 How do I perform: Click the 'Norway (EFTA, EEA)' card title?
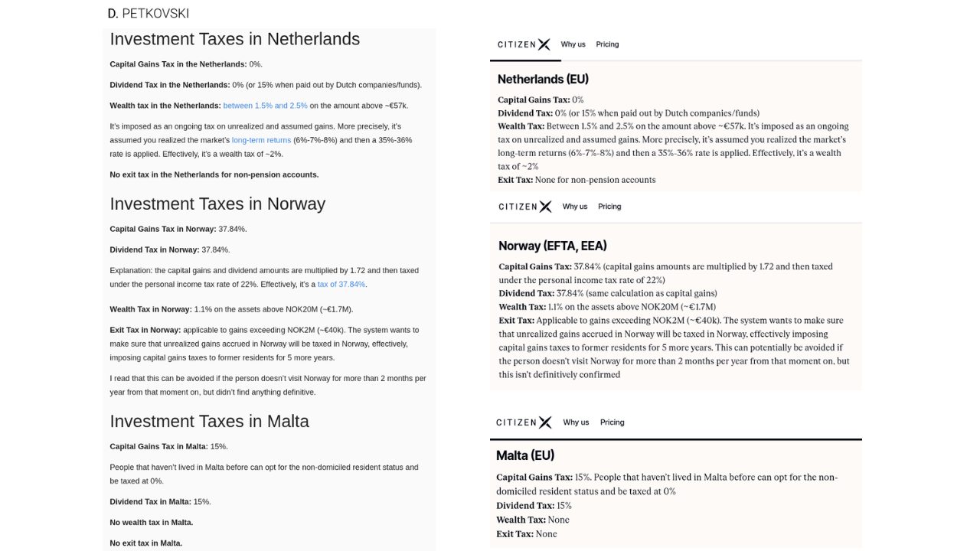pyautogui.click(x=552, y=246)
